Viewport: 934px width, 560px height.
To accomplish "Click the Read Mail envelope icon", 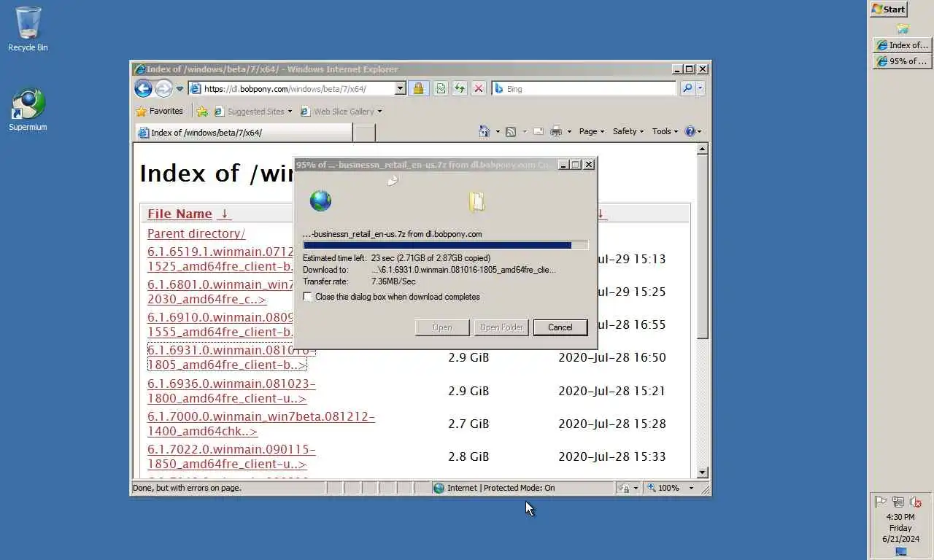I will 539,131.
